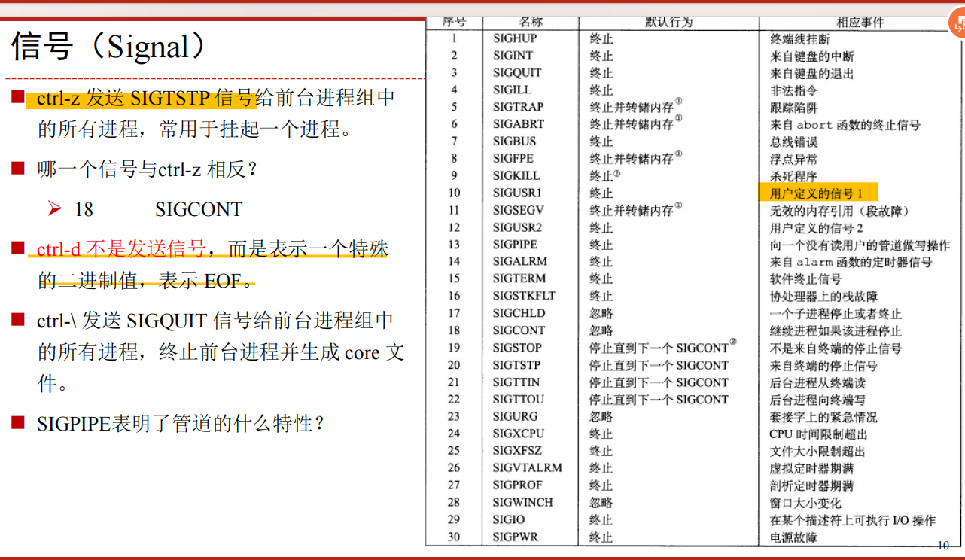Click the event text CPU 时间限制超出
The image size is (965, 560).
tap(818, 434)
